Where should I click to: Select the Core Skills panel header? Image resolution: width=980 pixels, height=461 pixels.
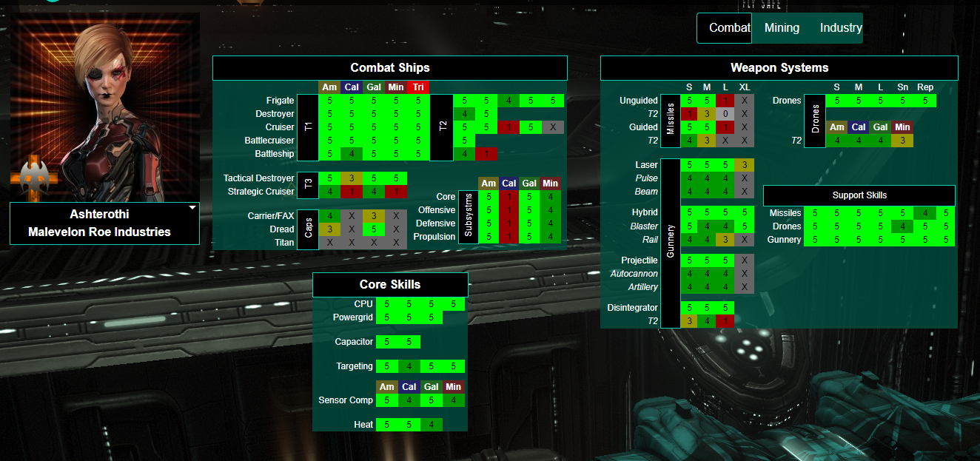pos(390,285)
